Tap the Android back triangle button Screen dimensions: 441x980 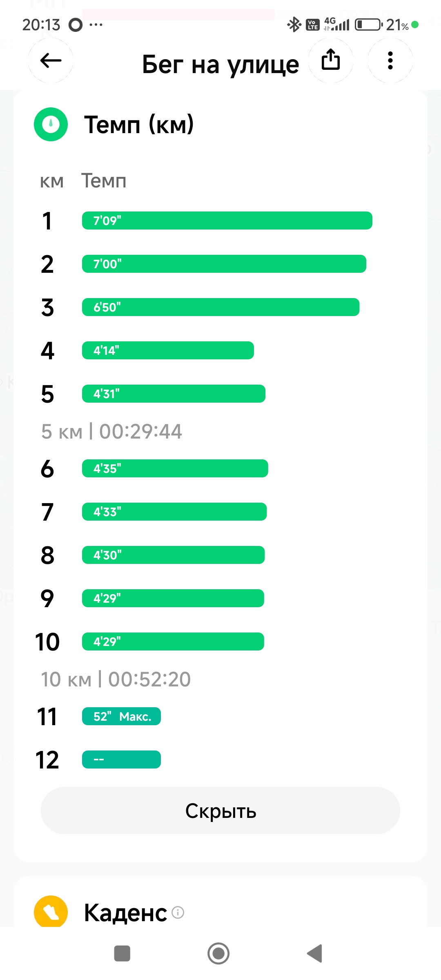coord(315,954)
